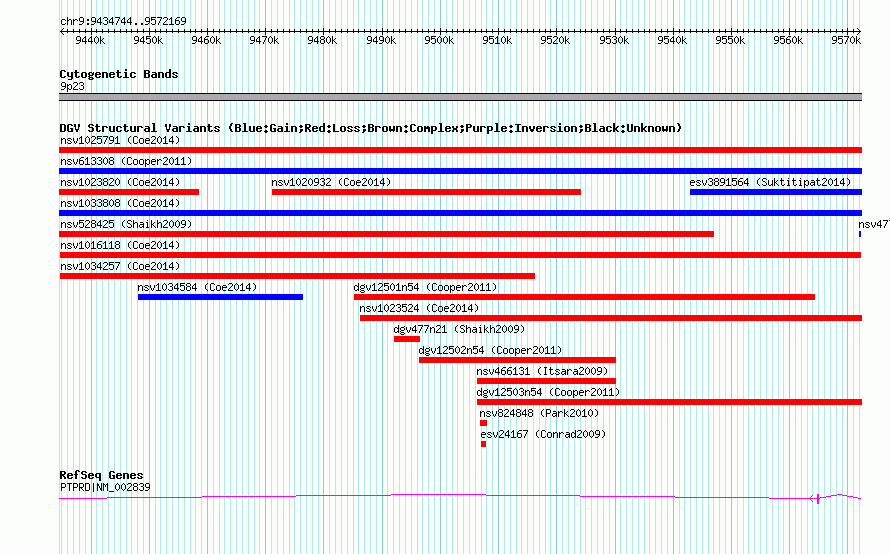
Task: Open the nsv466131 (Itsara2009) label
Action: pyautogui.click(x=542, y=371)
